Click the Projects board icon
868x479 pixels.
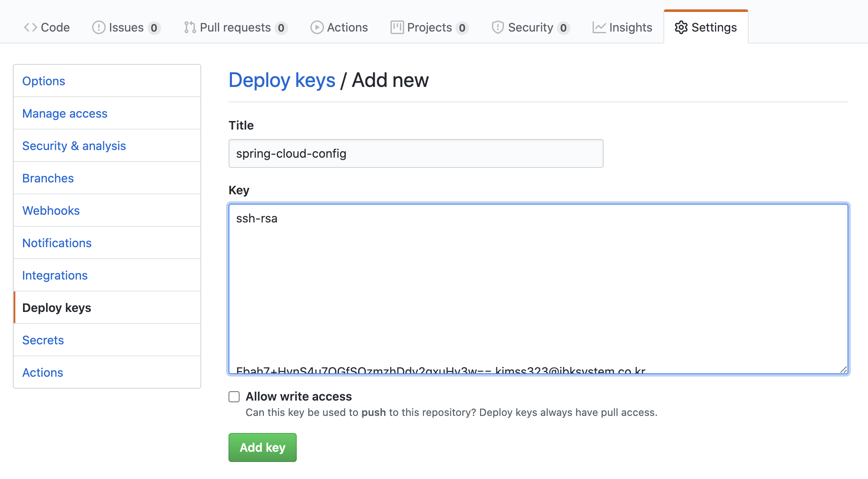[x=397, y=27]
